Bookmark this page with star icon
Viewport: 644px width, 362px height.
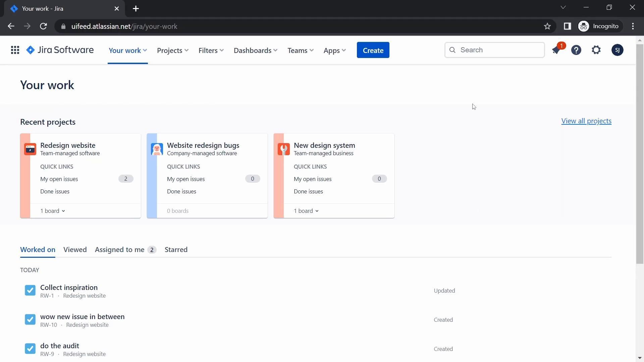pos(547,26)
